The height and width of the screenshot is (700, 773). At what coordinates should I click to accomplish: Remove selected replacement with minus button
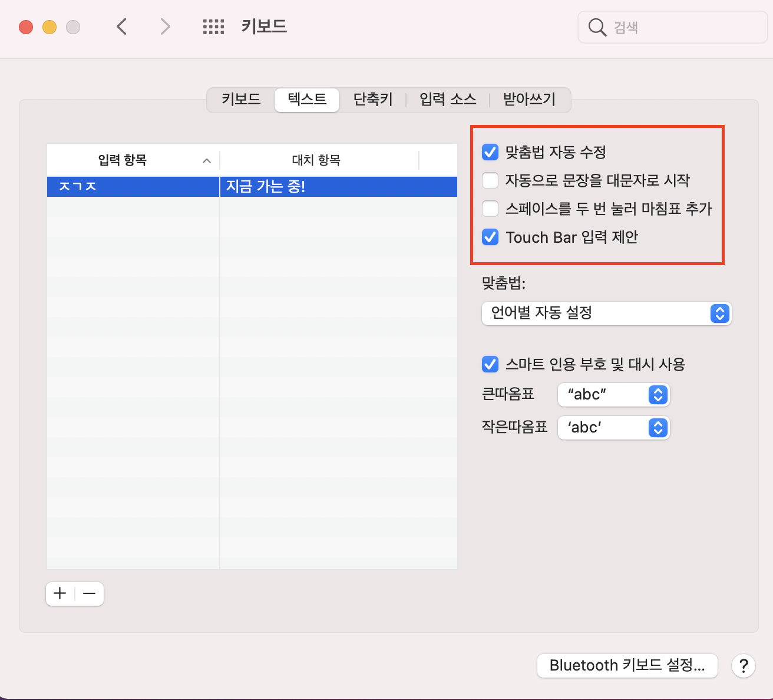point(90,593)
